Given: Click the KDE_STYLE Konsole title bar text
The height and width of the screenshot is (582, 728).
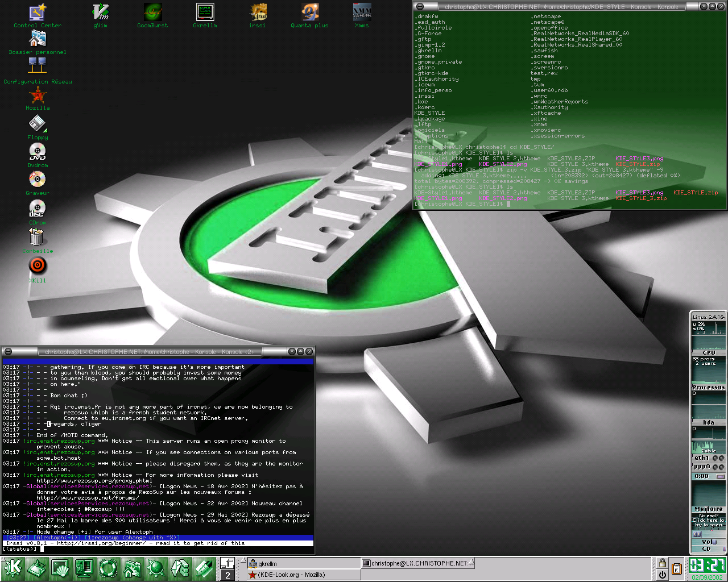Looking at the screenshot, I should pos(561,7).
